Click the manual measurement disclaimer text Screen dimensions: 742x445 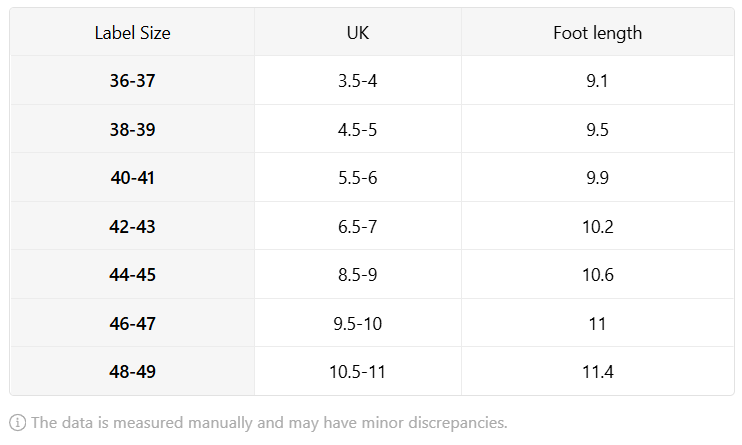click(x=269, y=422)
